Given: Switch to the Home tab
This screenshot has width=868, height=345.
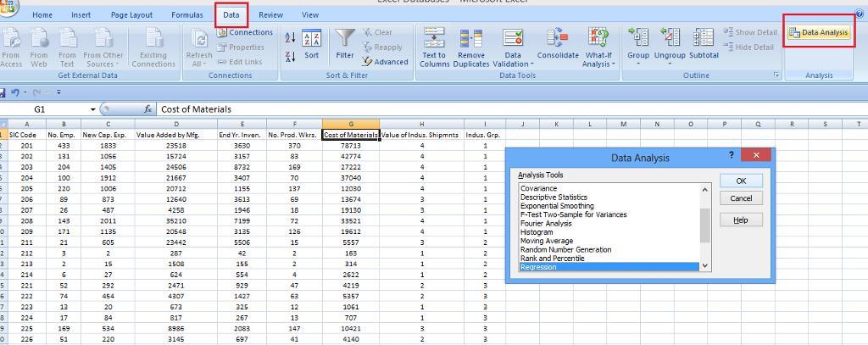Looking at the screenshot, I should pyautogui.click(x=42, y=15).
